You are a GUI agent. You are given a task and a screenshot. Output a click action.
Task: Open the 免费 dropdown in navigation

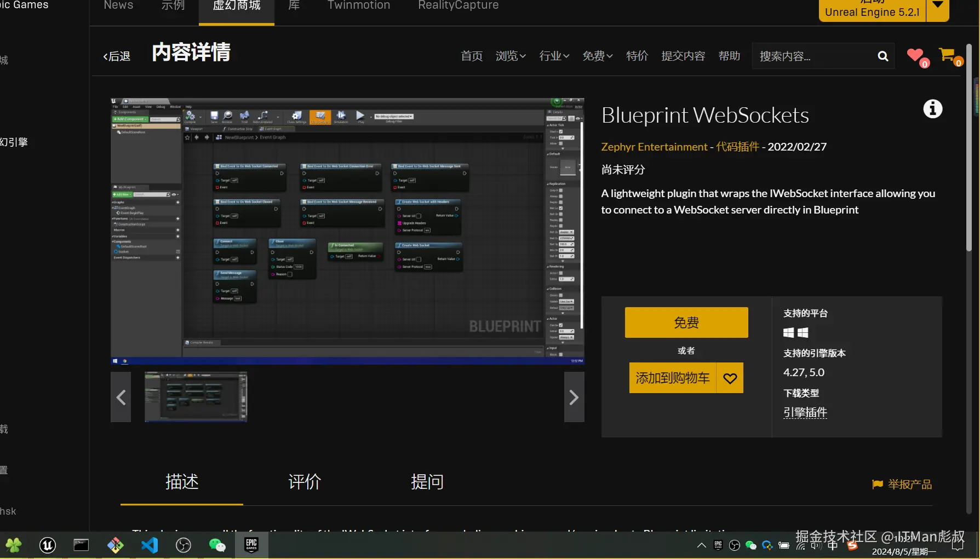598,56
